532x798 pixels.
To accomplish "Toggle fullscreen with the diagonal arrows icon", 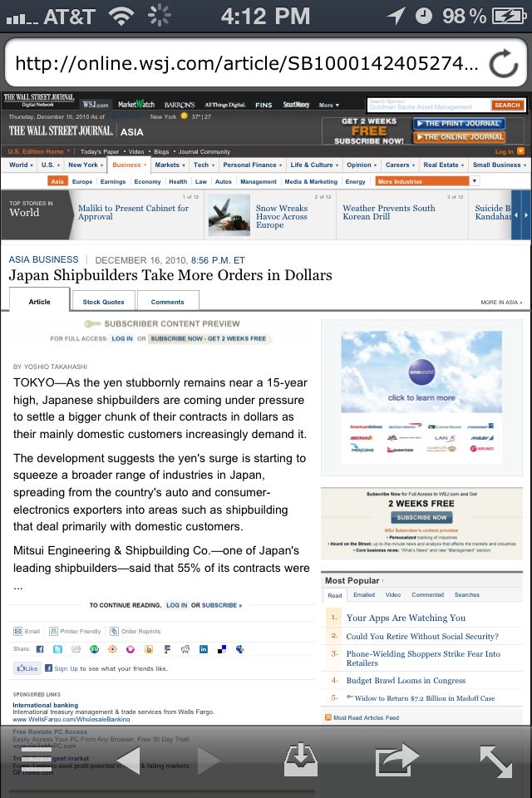I will (x=496, y=762).
